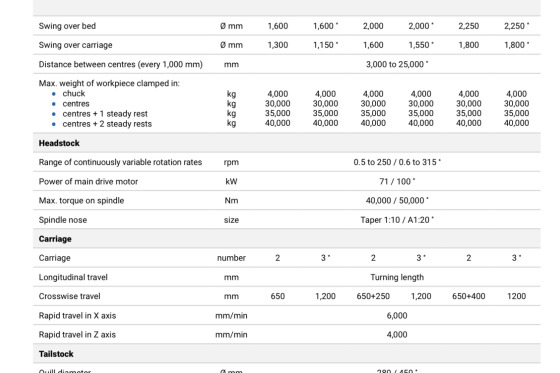
Task: Click the Taper 1:10 / A1:20 value
Action: [397, 220]
